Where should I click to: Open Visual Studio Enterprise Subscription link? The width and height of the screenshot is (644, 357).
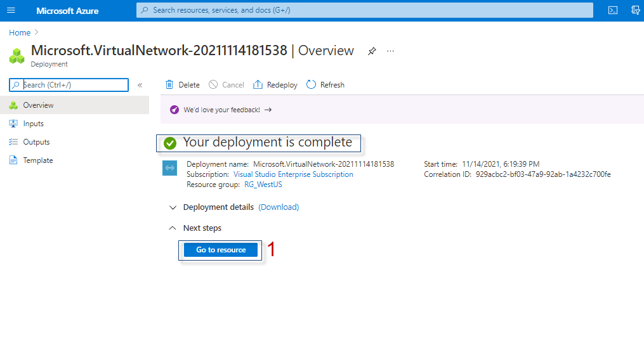(293, 174)
